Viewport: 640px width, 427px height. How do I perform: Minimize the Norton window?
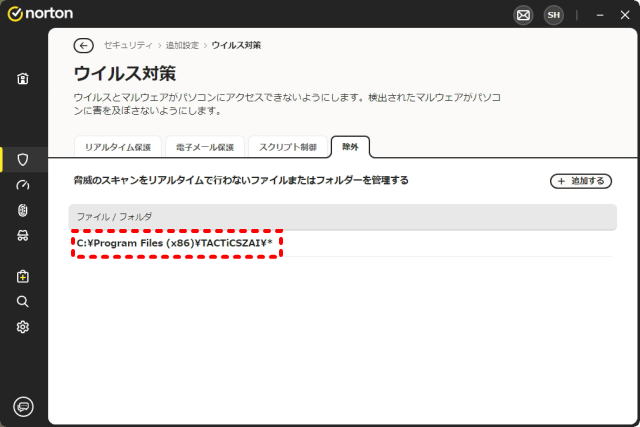pyautogui.click(x=600, y=15)
